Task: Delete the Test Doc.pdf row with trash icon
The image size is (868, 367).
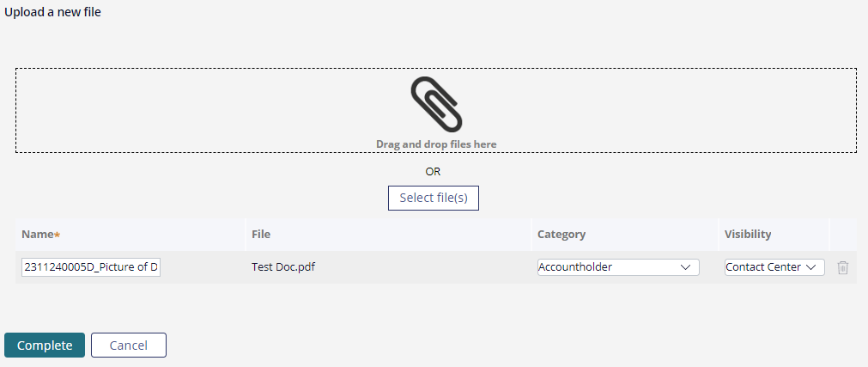Action: (x=842, y=267)
